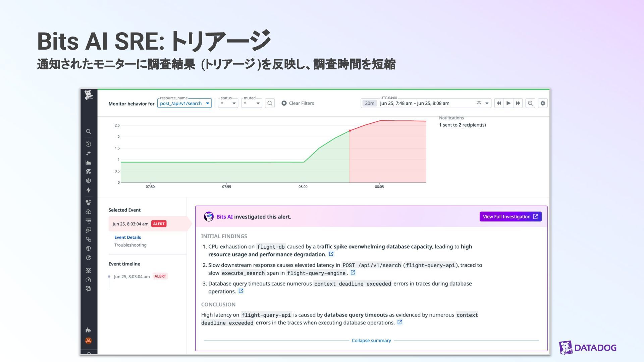Open the time range preset dropdown arrow

(487, 103)
